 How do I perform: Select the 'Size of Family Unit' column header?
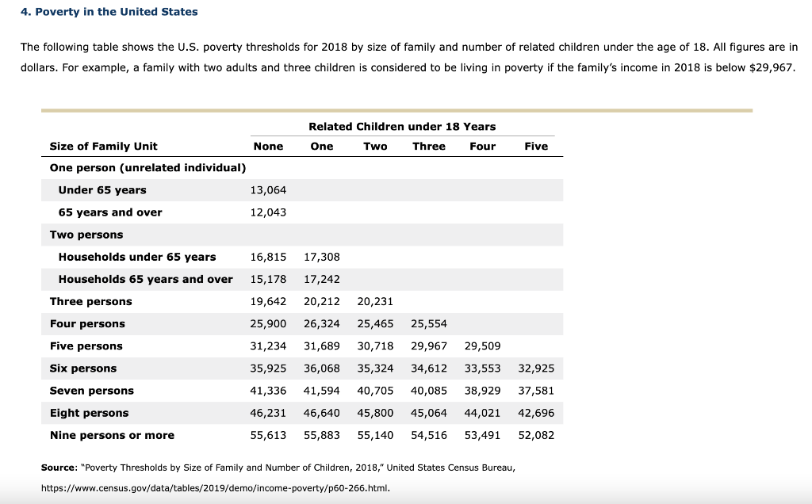click(102, 147)
